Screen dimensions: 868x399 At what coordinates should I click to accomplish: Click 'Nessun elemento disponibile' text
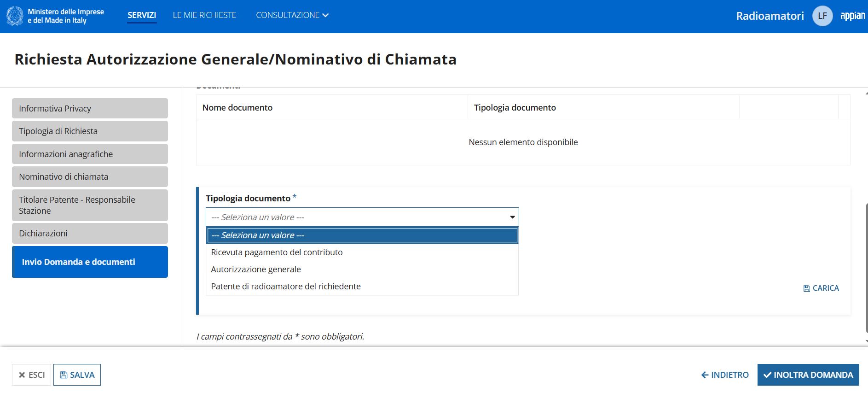(523, 142)
